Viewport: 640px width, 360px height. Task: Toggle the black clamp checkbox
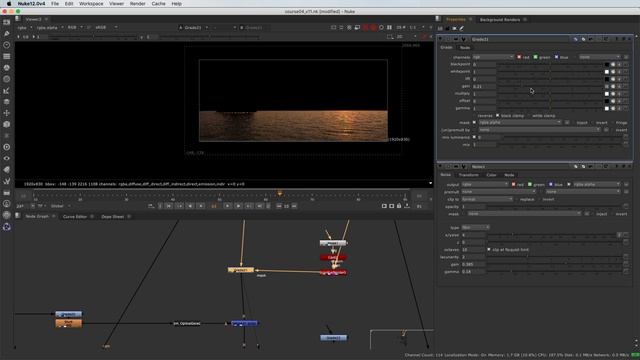coord(498,116)
